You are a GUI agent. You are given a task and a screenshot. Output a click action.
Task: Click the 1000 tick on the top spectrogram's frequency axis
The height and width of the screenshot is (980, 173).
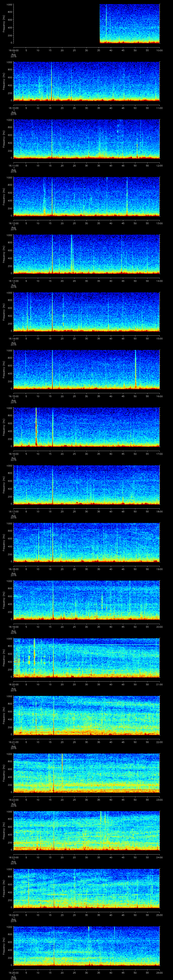[9, 5]
